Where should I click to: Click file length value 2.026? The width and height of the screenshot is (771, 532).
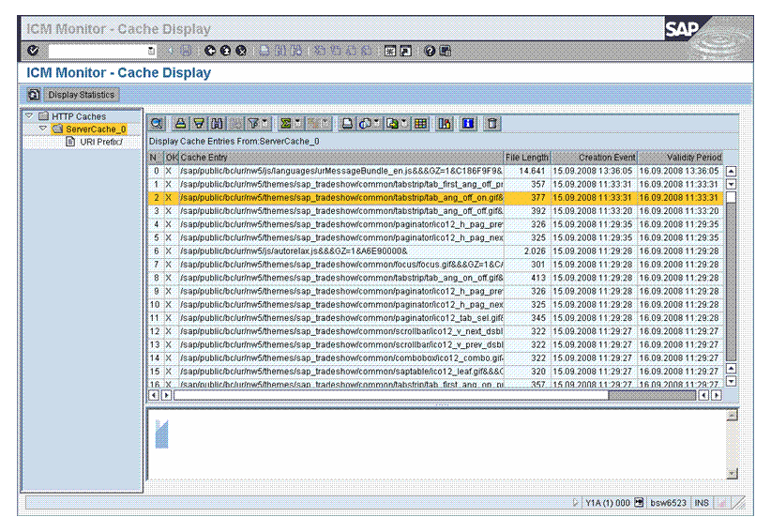point(535,251)
